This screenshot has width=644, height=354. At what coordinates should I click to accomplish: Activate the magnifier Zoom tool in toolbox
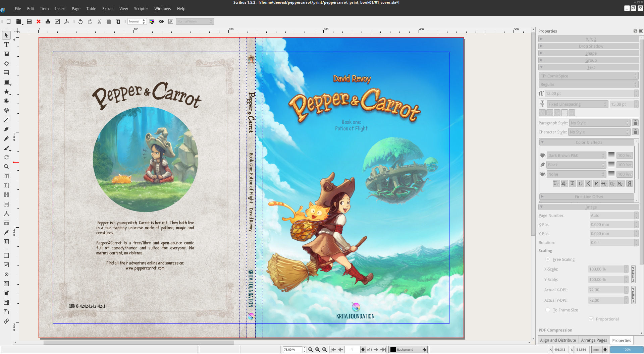[x=6, y=167]
